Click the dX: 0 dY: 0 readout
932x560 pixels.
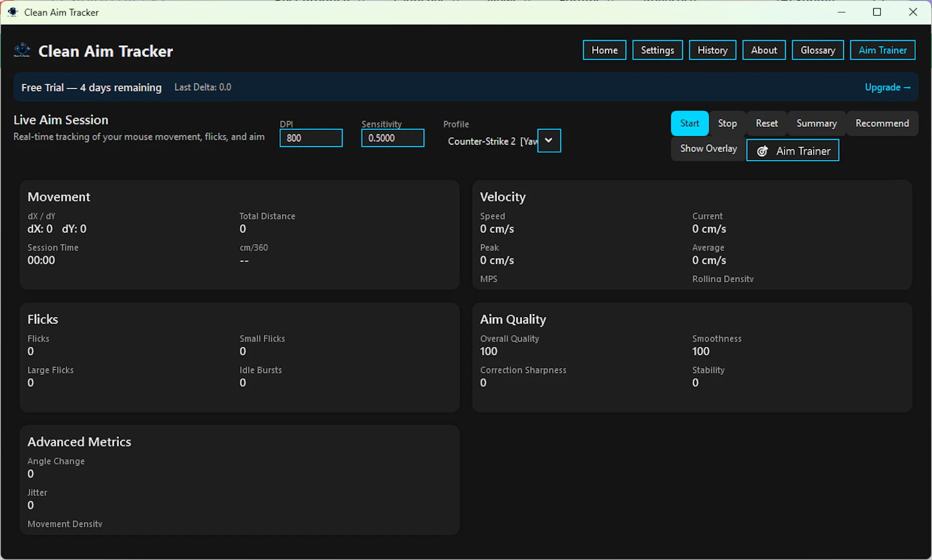pos(57,229)
